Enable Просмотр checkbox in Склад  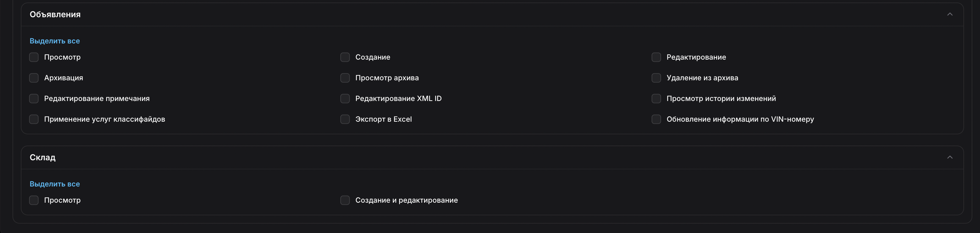pos(34,200)
